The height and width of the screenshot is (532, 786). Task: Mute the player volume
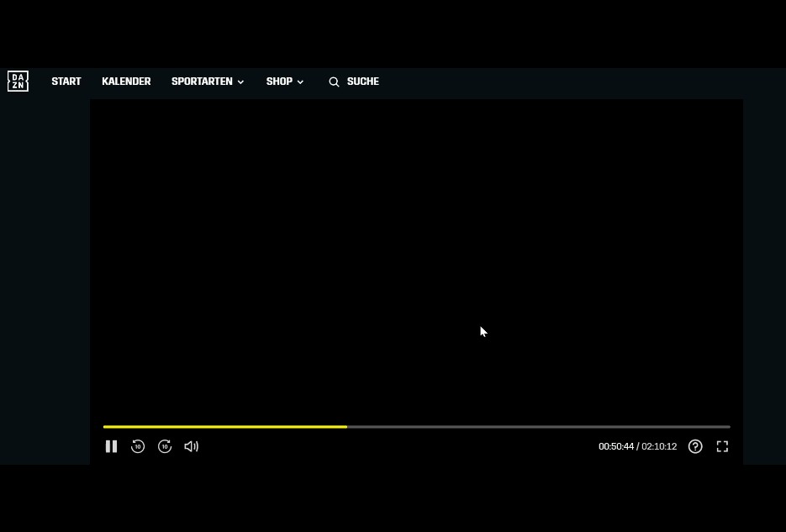tap(192, 446)
